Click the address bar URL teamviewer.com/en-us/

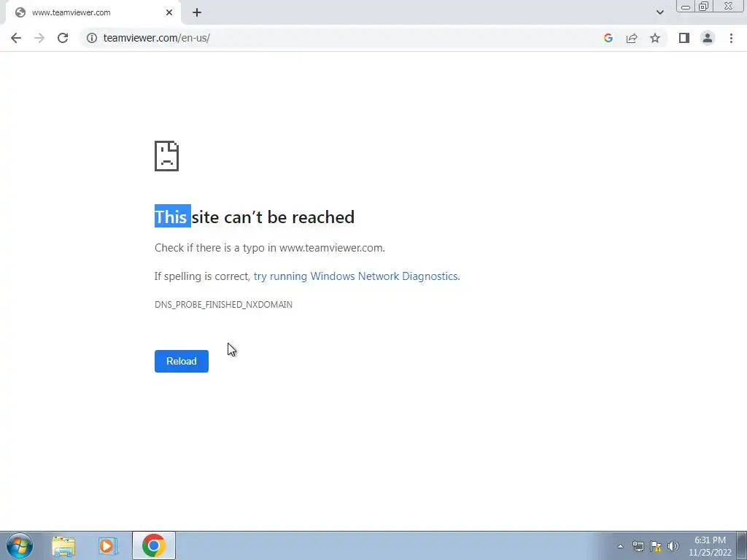157,38
